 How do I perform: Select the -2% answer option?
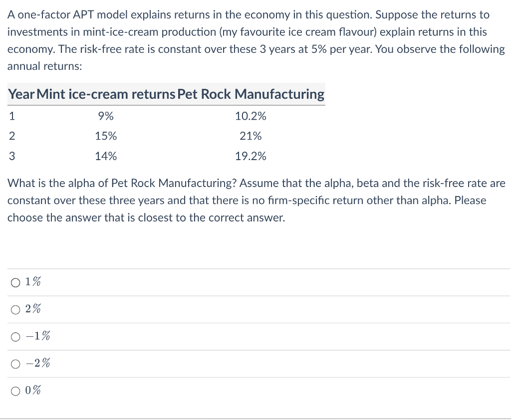(x=15, y=364)
